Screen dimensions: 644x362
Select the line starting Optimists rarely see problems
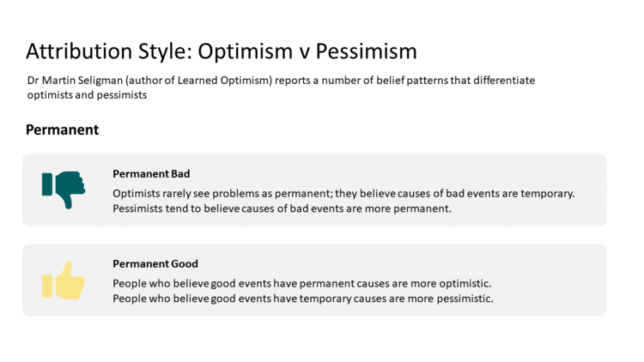point(343,194)
